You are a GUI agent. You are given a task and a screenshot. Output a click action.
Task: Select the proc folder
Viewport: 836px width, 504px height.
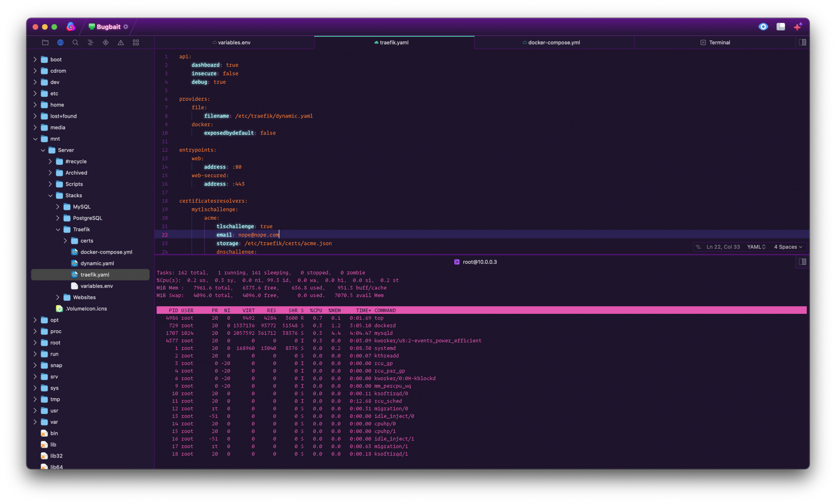[x=90, y=331]
